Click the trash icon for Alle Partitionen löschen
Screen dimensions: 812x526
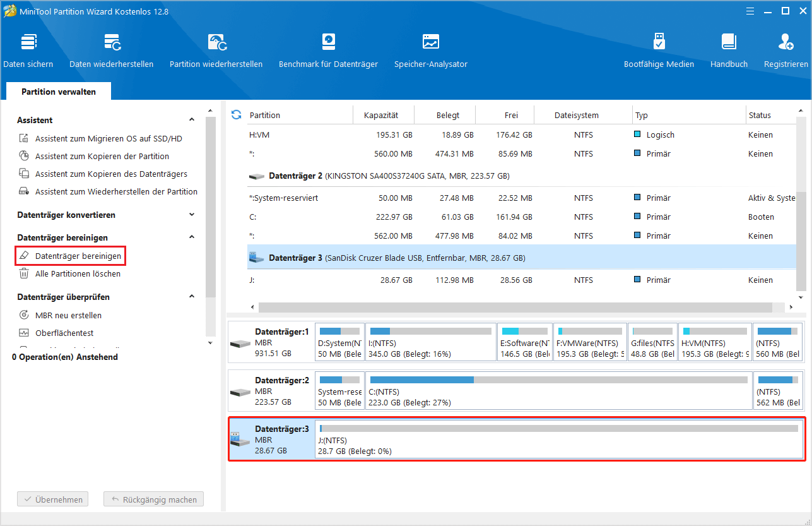coord(24,273)
